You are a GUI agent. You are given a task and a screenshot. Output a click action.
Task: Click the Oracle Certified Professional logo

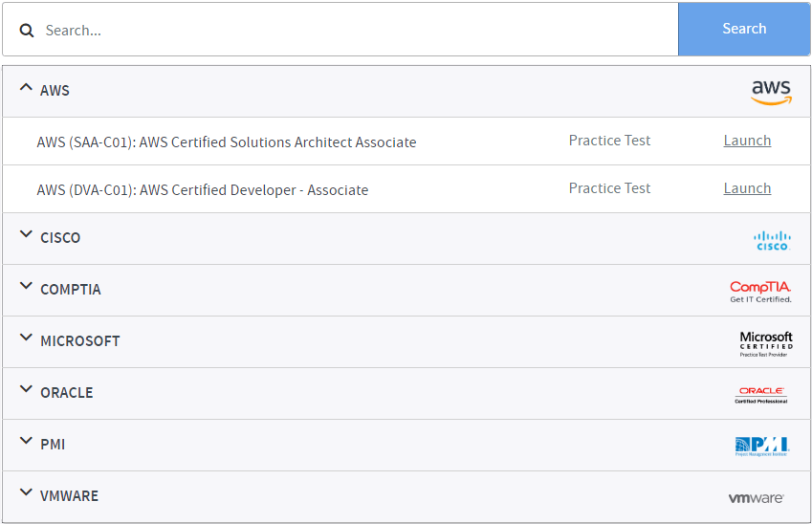click(761, 394)
